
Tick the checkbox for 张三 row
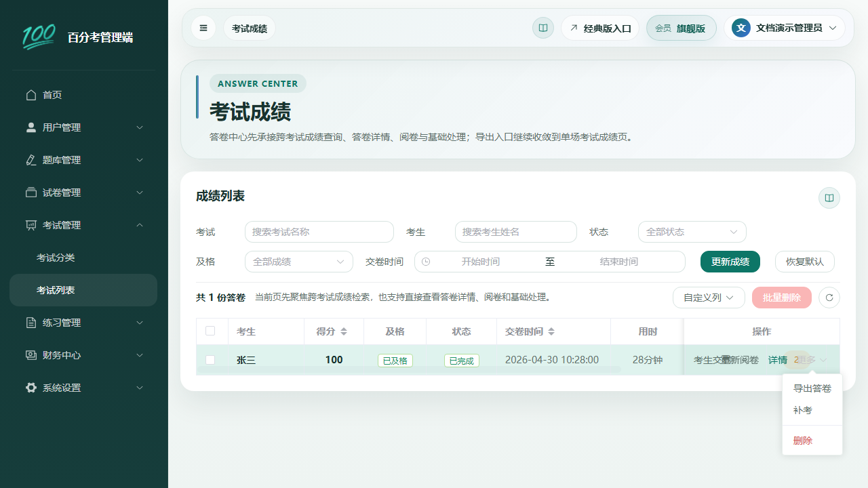coord(210,360)
